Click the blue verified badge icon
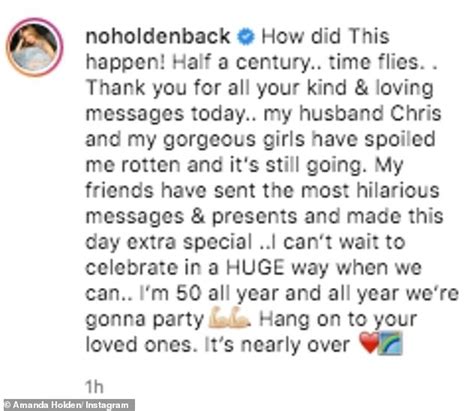 pos(246,37)
